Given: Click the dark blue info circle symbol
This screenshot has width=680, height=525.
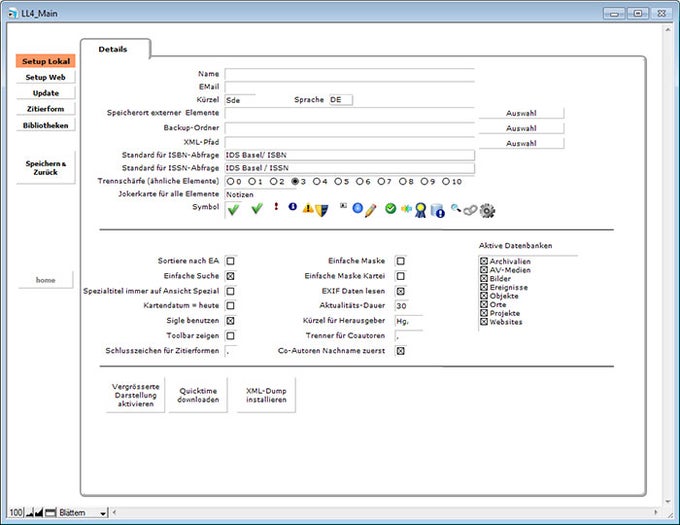Looking at the screenshot, I should tap(293, 207).
